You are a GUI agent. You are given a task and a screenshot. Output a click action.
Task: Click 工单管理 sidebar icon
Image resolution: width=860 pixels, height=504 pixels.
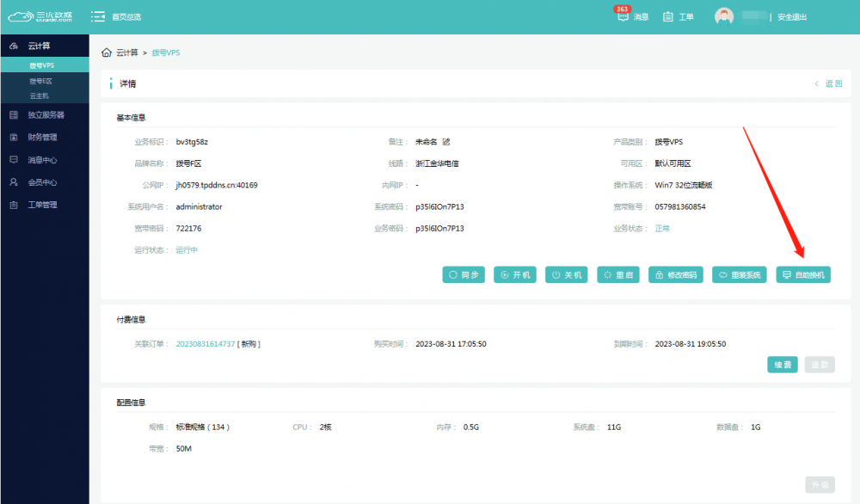(15, 205)
